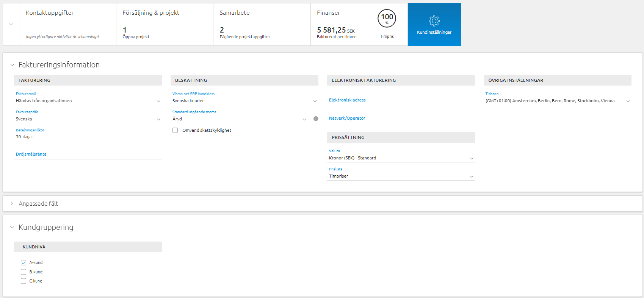Click the ÖVRIGA INSTÄLLNINGAR section header
644x298 pixels.
coord(558,80)
